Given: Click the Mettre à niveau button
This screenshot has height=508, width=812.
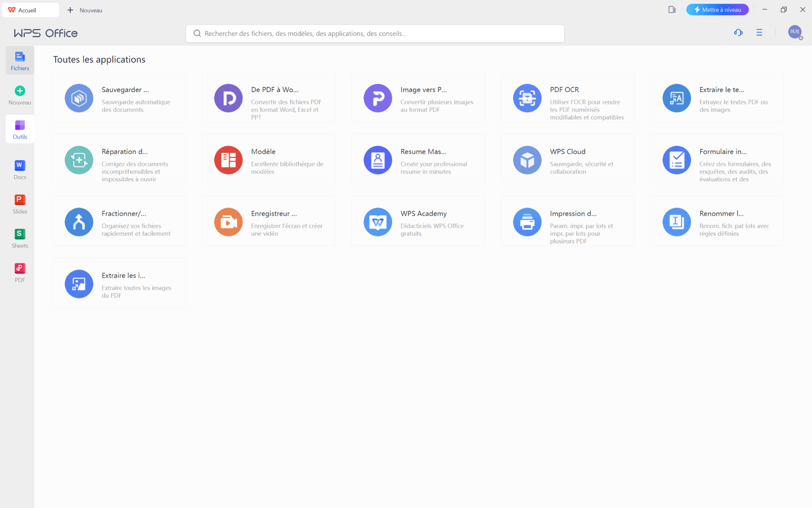Looking at the screenshot, I should pyautogui.click(x=717, y=10).
